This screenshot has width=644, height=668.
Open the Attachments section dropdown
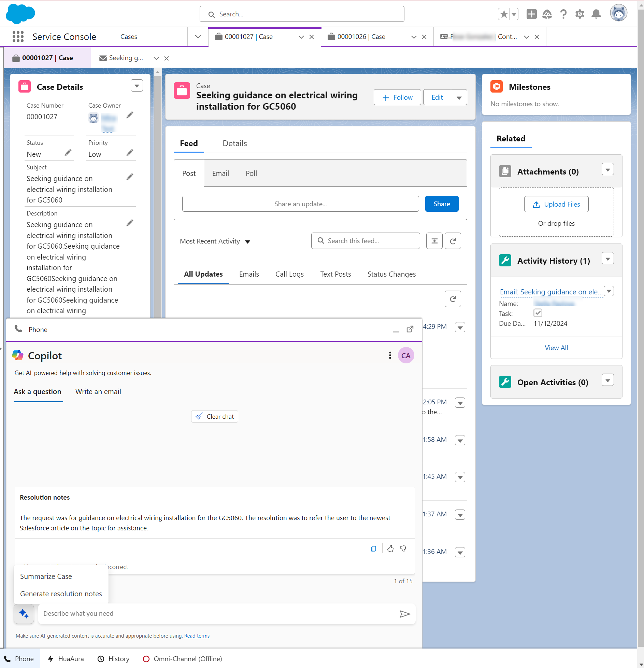pyautogui.click(x=607, y=169)
